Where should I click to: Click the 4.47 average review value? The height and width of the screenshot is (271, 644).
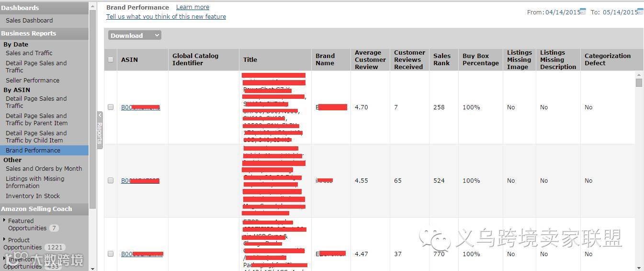362,254
